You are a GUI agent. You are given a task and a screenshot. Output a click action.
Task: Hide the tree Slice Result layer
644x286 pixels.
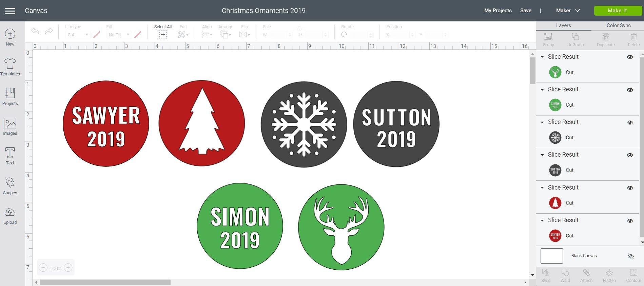pos(630,188)
